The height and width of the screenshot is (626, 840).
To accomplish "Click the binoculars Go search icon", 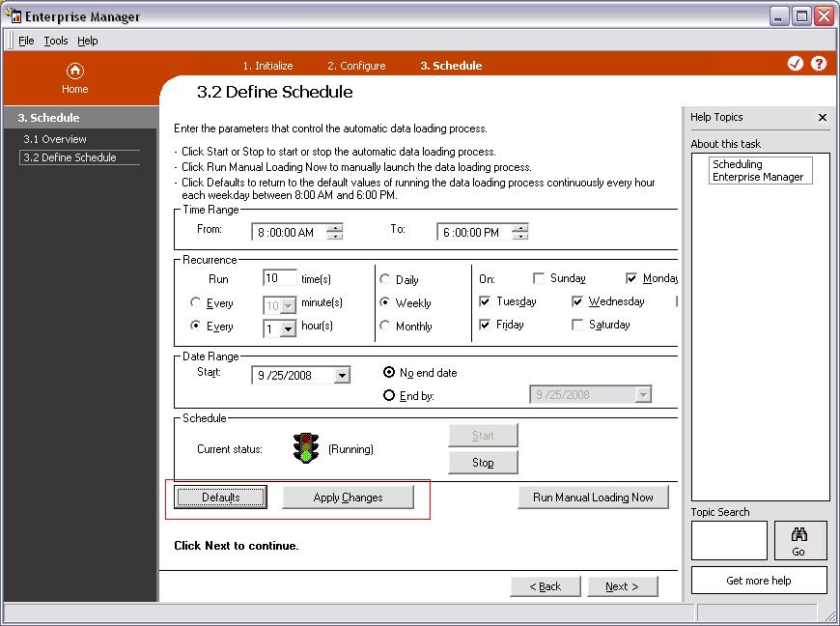I will tap(800, 540).
